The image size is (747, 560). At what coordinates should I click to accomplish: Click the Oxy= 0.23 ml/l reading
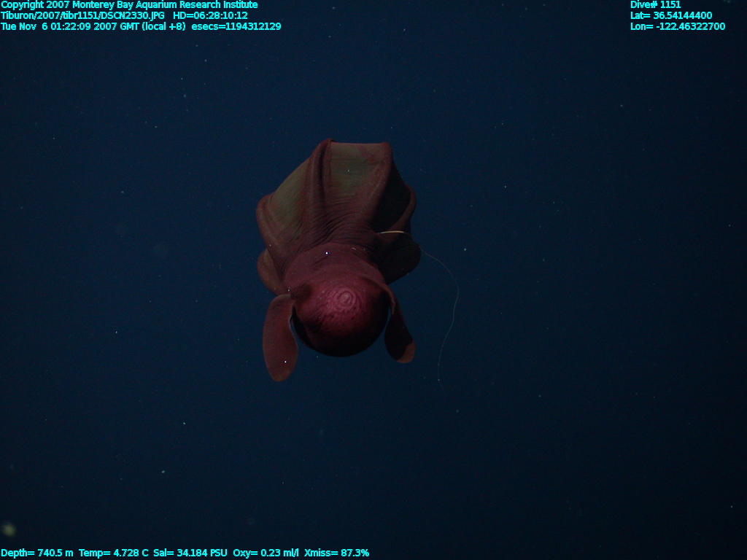(266, 553)
